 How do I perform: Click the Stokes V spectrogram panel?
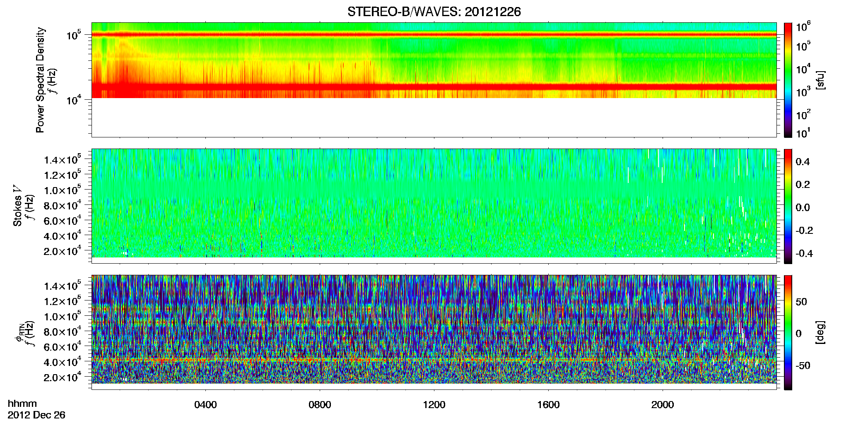[434, 206]
